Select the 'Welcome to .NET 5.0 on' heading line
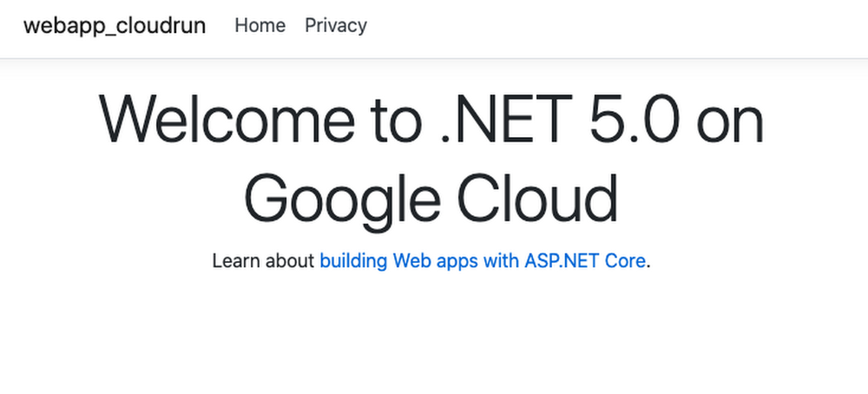 [x=431, y=120]
